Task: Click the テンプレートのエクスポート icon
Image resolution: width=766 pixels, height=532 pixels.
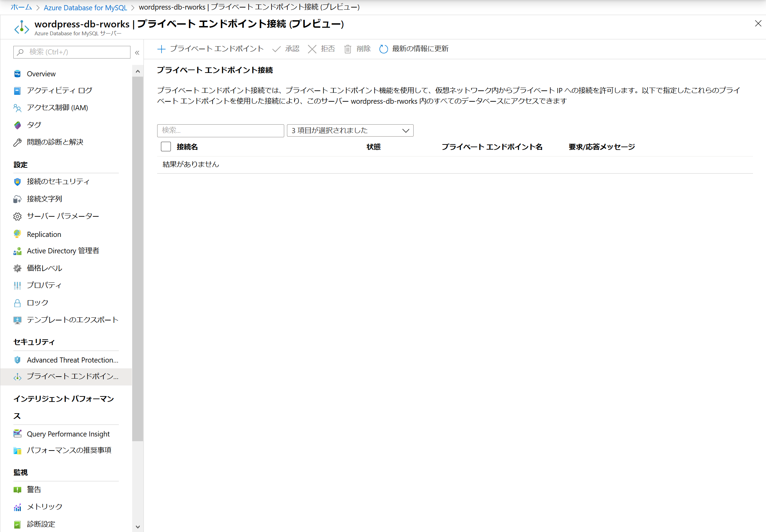Action: 17,320
